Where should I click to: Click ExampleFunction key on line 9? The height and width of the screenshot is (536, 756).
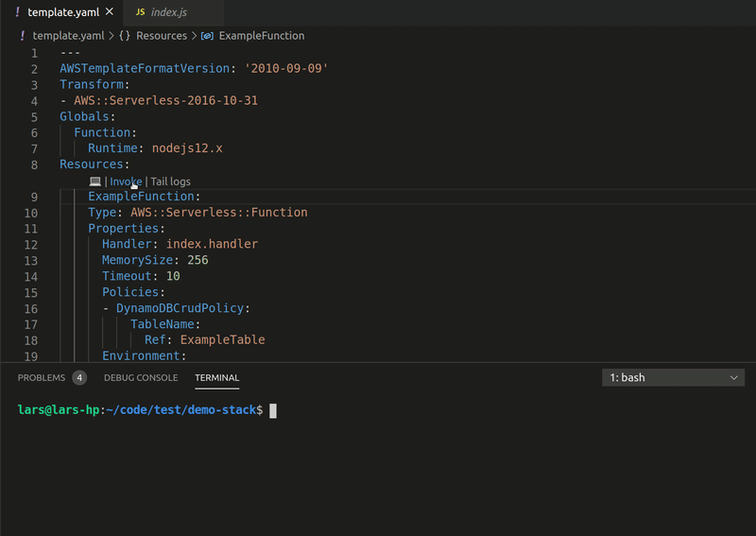141,197
